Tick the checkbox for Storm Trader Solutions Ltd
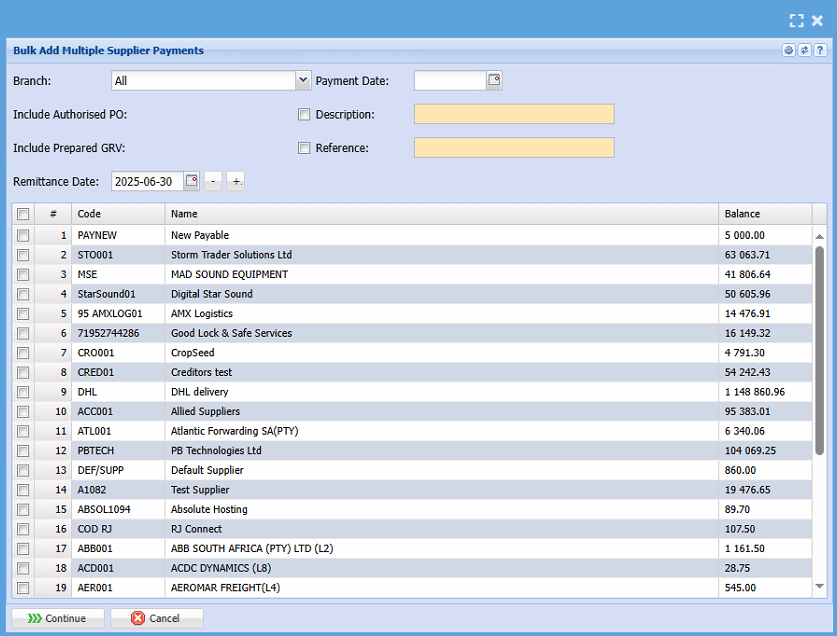Viewport: 837px width, 636px height. click(23, 255)
